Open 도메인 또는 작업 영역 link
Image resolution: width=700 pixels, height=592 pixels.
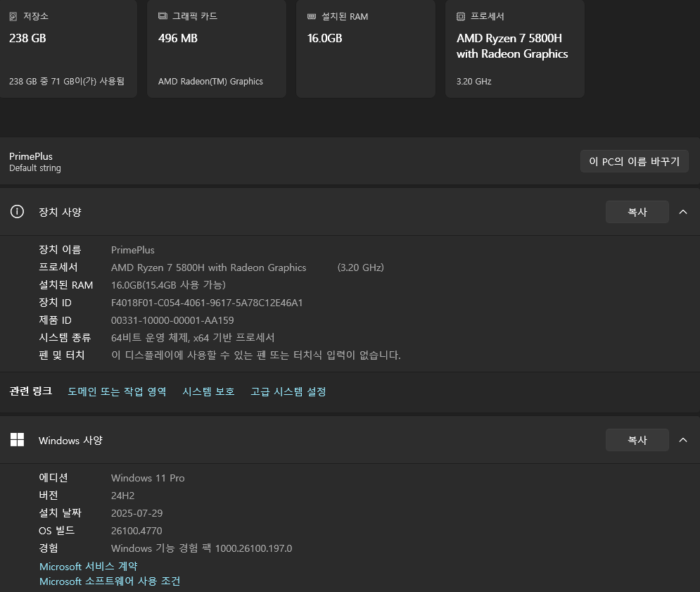coord(117,392)
